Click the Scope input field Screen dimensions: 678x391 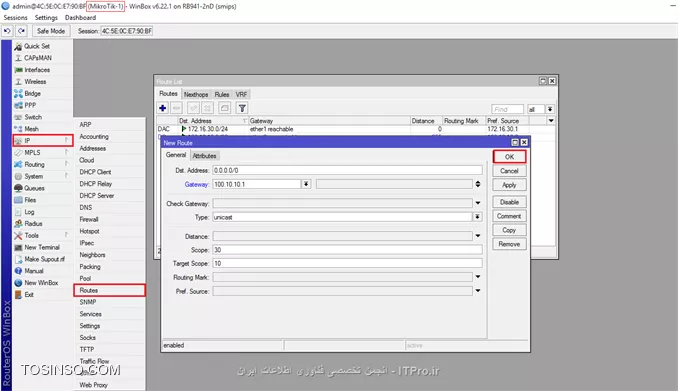pyautogui.click(x=347, y=250)
